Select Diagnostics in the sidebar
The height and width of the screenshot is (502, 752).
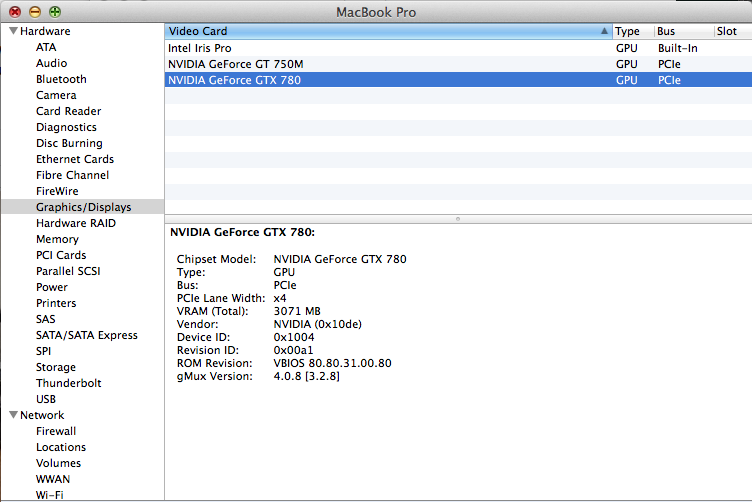click(66, 127)
